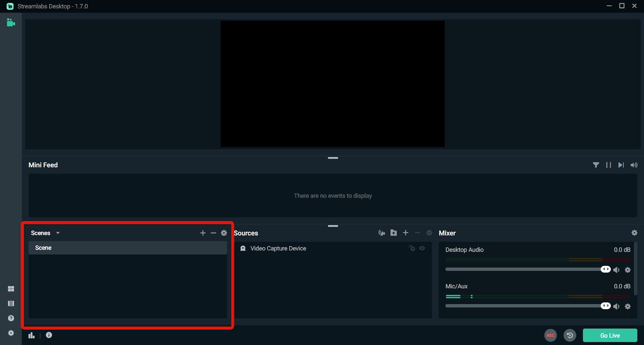Screen dimensions: 644x345
Task: Click the info icon in status bar
Action: pos(49,335)
